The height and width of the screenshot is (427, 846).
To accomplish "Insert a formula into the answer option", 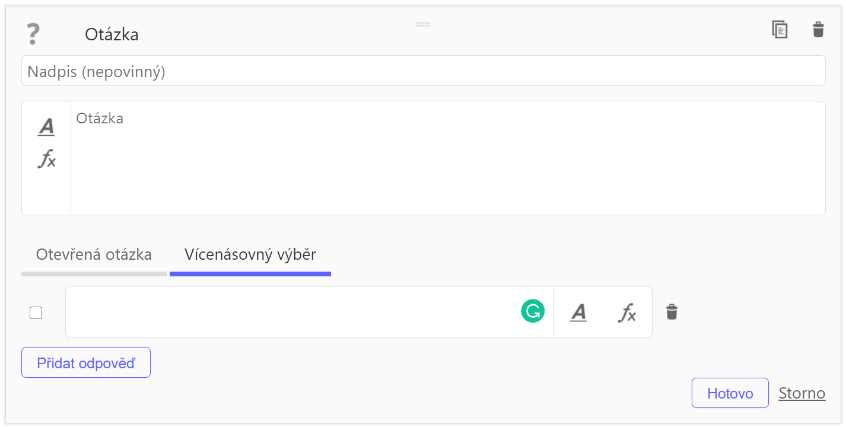I will [626, 312].
